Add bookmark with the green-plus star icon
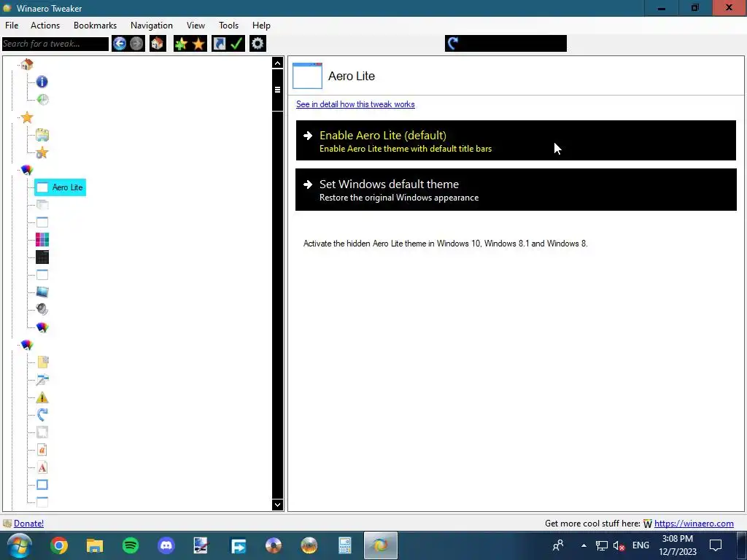This screenshot has width=747, height=560. (181, 44)
